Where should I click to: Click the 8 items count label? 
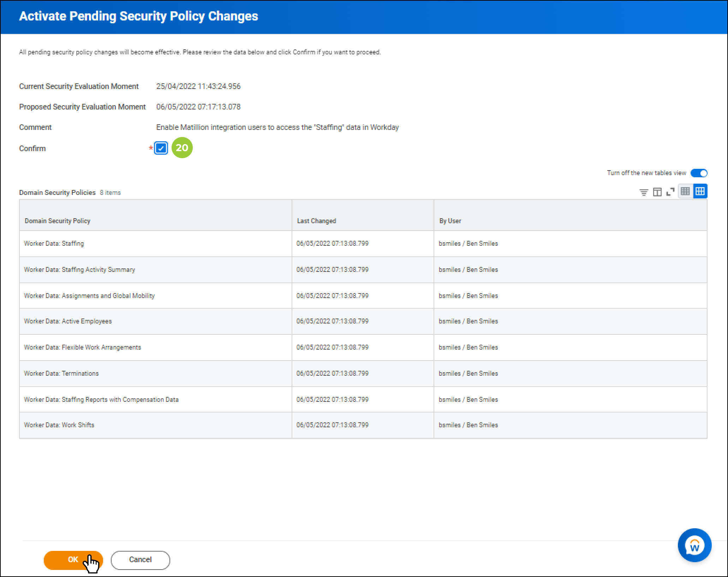coord(110,192)
